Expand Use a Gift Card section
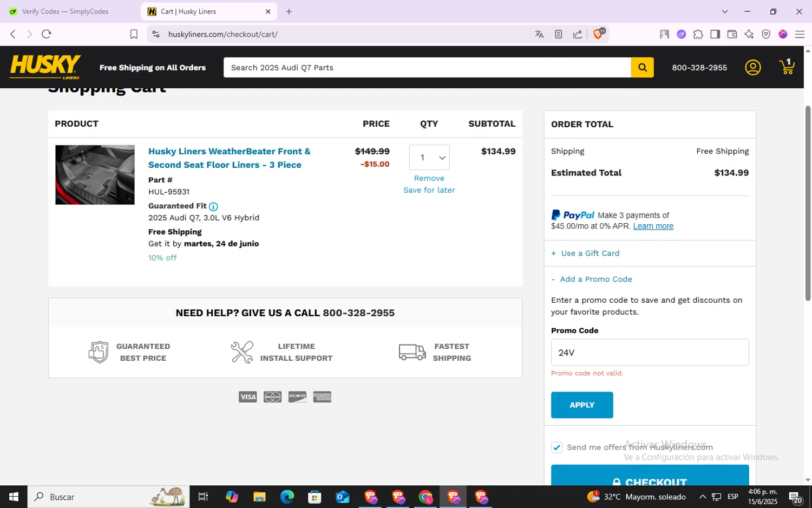The image size is (812, 508). [585, 253]
